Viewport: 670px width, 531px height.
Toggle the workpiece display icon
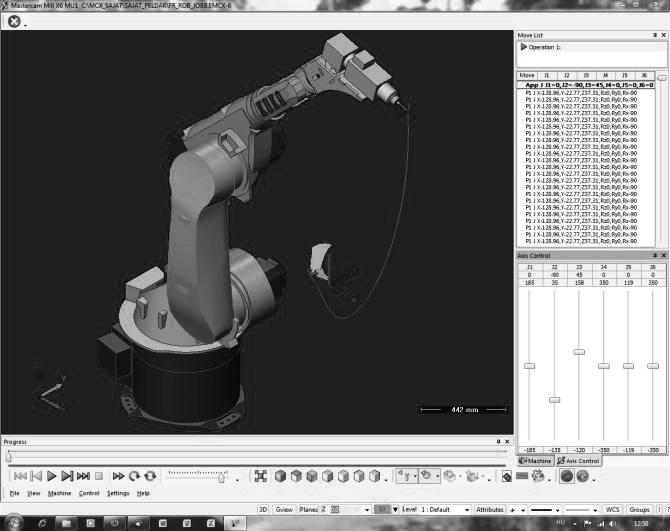point(426,475)
